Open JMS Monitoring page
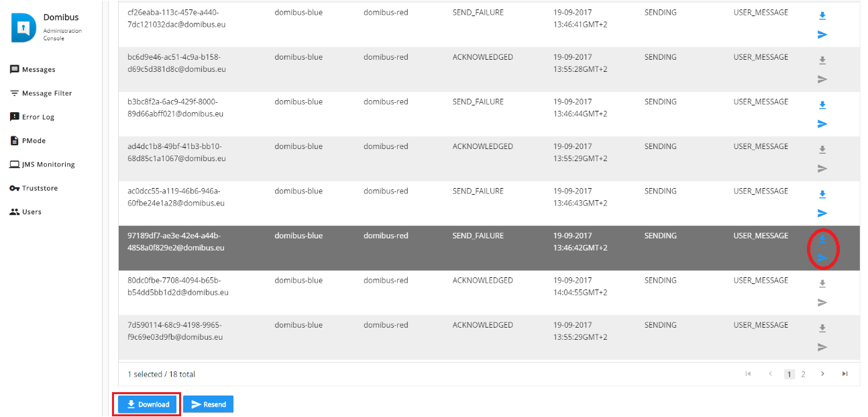 48,165
